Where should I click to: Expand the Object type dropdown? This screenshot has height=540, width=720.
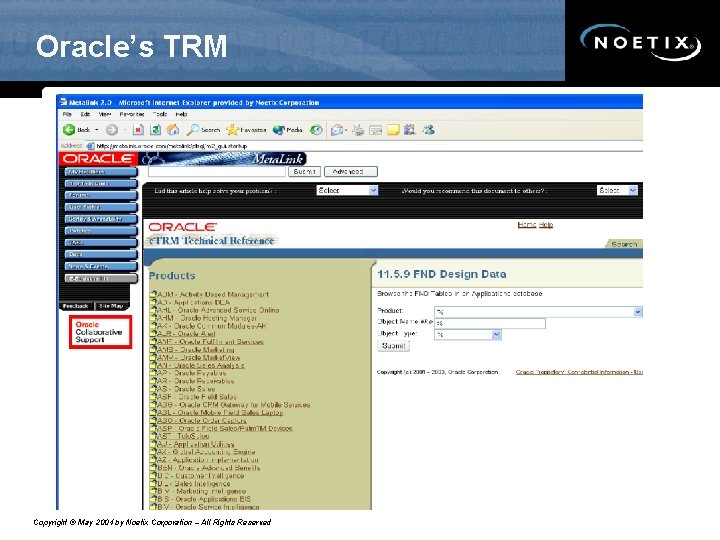tap(496, 335)
